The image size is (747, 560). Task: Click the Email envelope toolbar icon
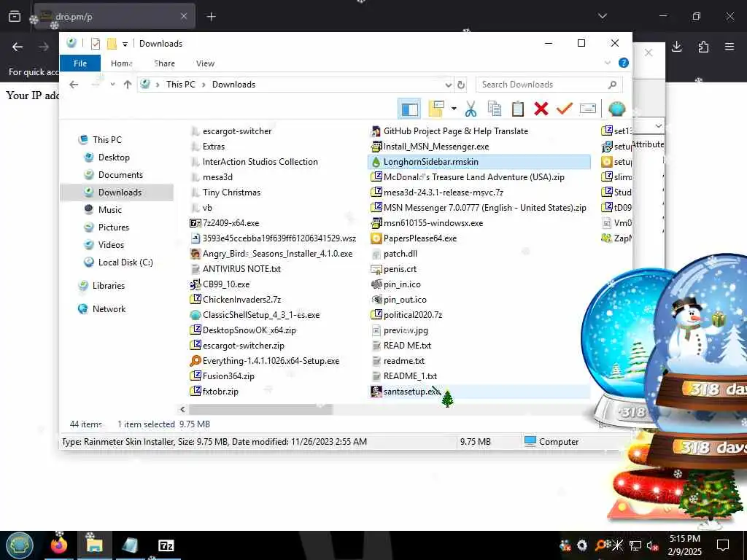(x=588, y=109)
